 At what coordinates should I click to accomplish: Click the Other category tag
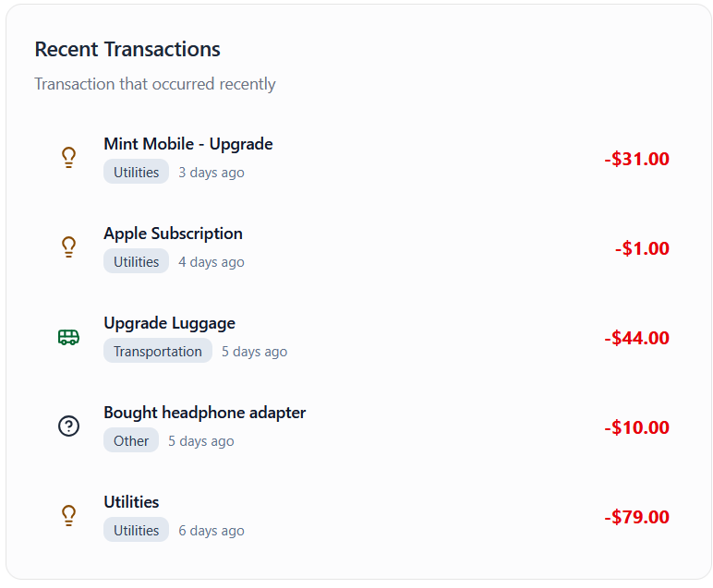pyautogui.click(x=131, y=440)
